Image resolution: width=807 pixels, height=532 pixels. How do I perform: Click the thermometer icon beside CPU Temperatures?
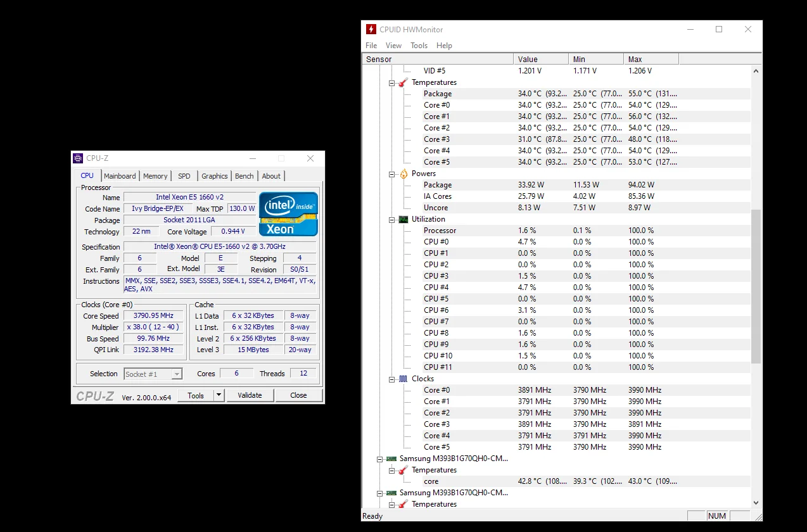click(x=403, y=82)
